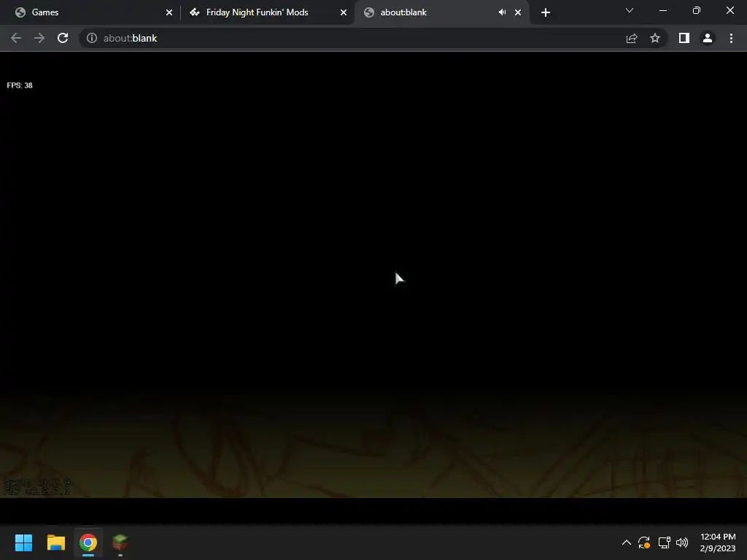This screenshot has width=747, height=560.
Task: Mute audio on the about:blank tab
Action: click(502, 12)
